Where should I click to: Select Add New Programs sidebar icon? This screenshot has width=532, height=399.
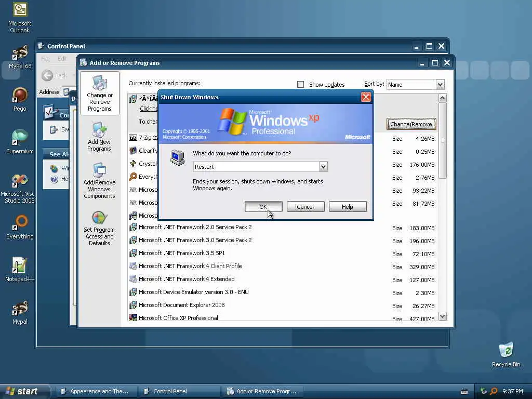[x=99, y=137]
